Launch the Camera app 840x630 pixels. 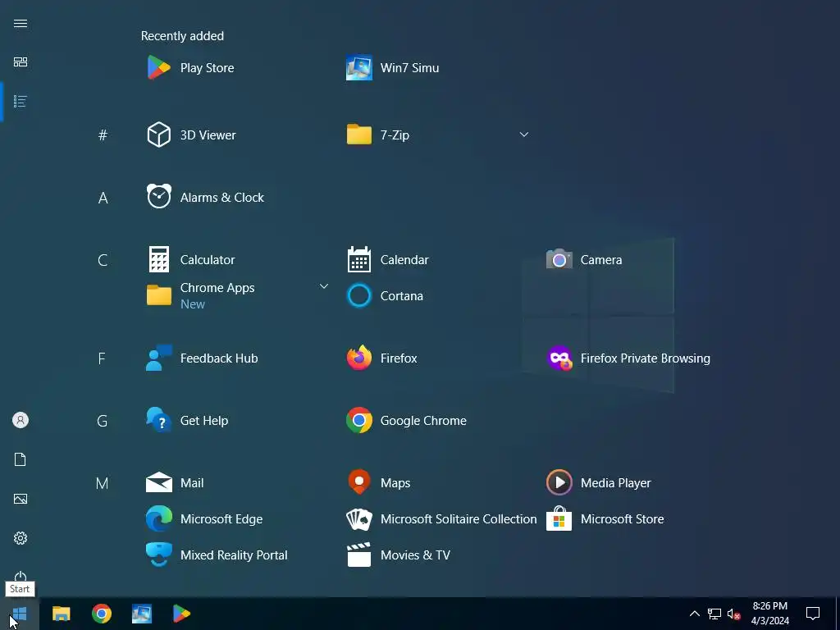584,260
